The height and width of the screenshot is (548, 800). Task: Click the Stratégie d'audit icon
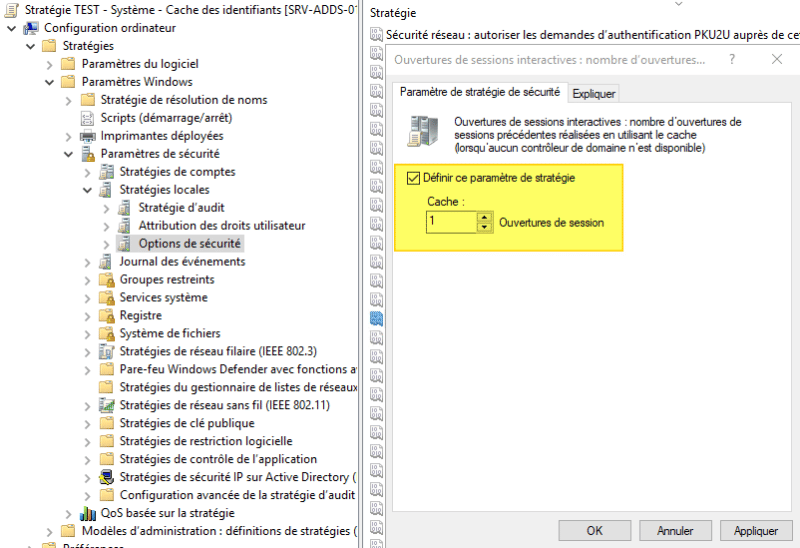tap(124, 208)
